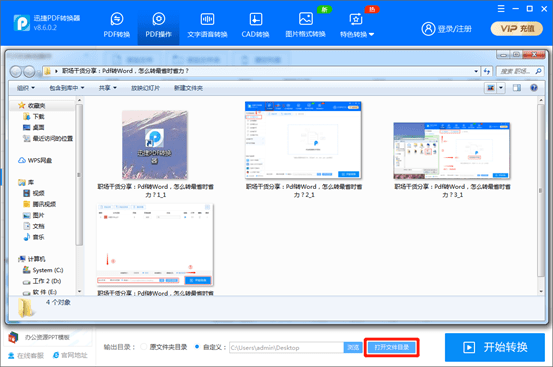Open 腾讯视频 in sidebar
This screenshot has height=367, width=553.
tap(39, 204)
